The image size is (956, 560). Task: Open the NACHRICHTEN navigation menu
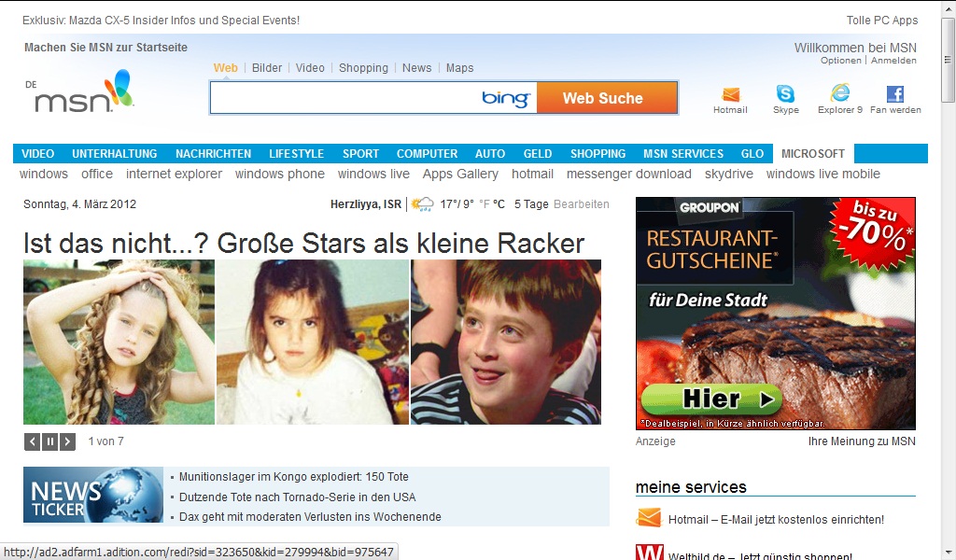point(214,154)
